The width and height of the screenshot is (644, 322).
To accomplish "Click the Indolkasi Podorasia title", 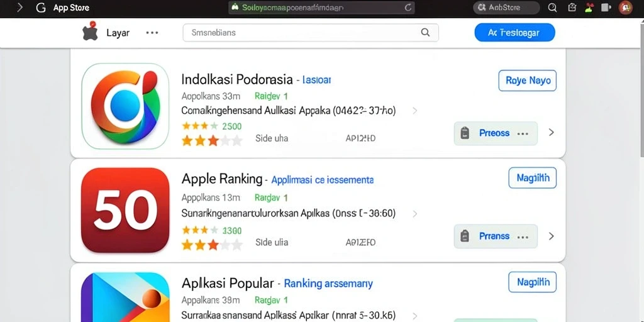I will [x=237, y=79].
